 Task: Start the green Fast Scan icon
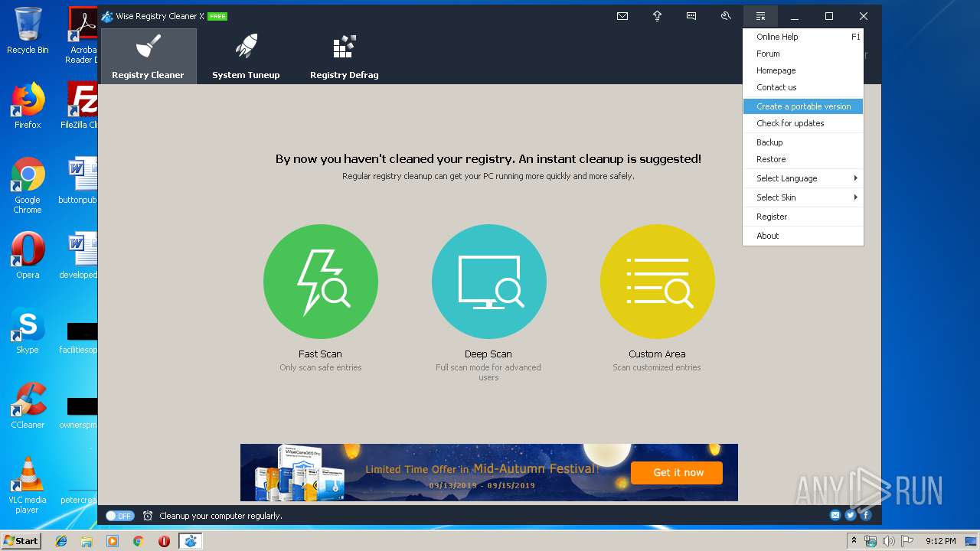pyautogui.click(x=321, y=282)
